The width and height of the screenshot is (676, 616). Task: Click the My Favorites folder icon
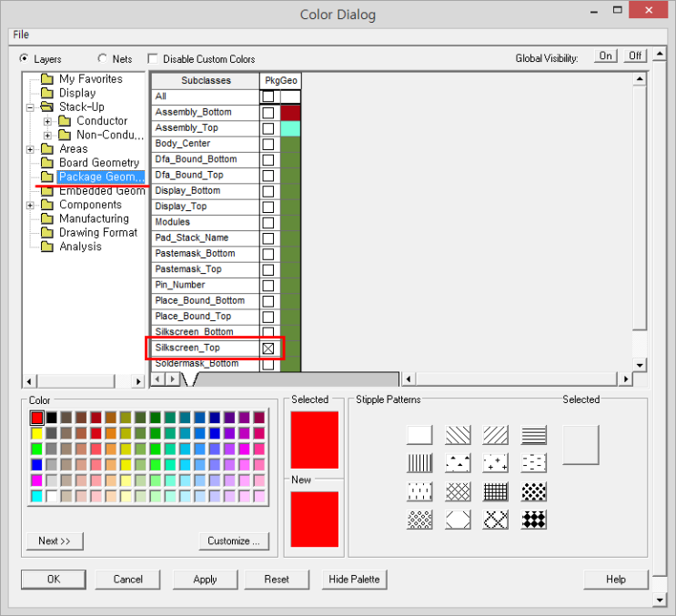click(x=48, y=79)
